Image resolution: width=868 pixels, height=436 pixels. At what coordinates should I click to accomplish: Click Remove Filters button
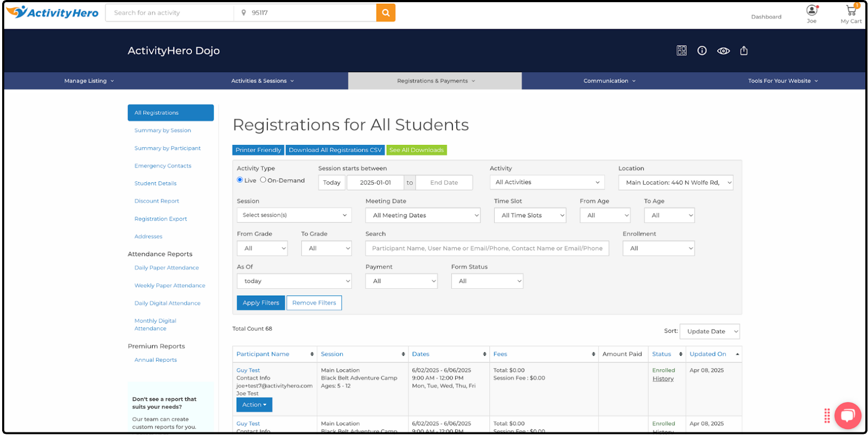314,303
